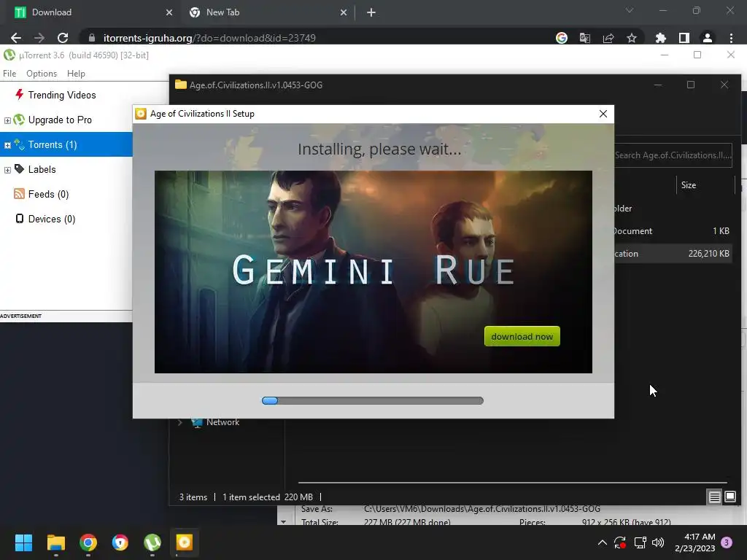The image size is (747, 560).
Task: Open the notifications badge showing 3
Action: pyautogui.click(x=727, y=542)
